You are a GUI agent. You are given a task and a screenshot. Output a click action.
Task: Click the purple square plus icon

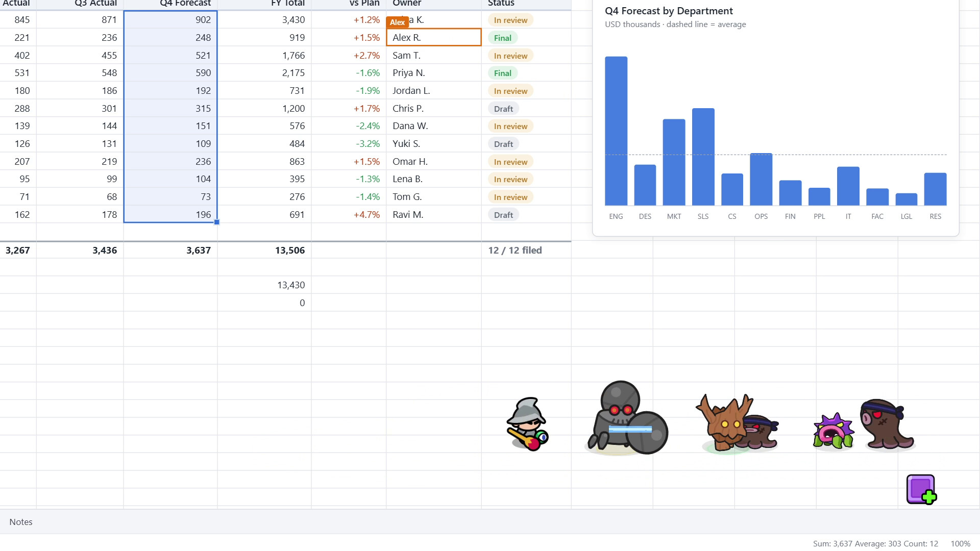pyautogui.click(x=921, y=490)
